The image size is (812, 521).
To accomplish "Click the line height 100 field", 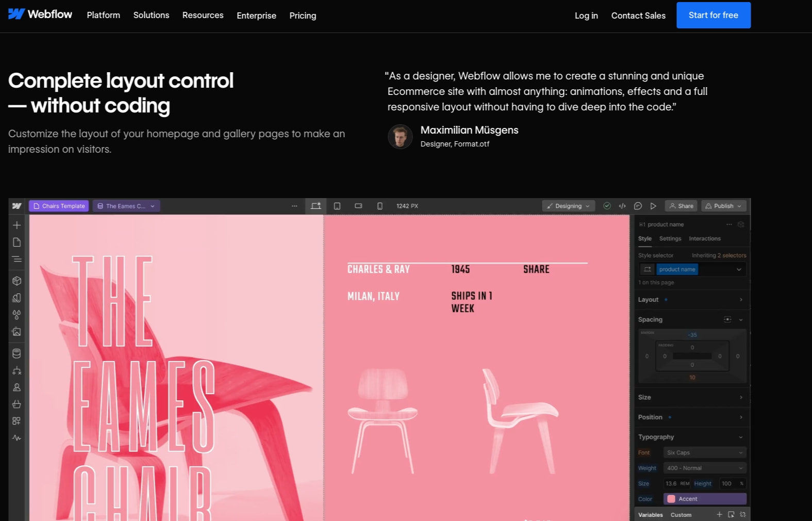I will point(732,483).
